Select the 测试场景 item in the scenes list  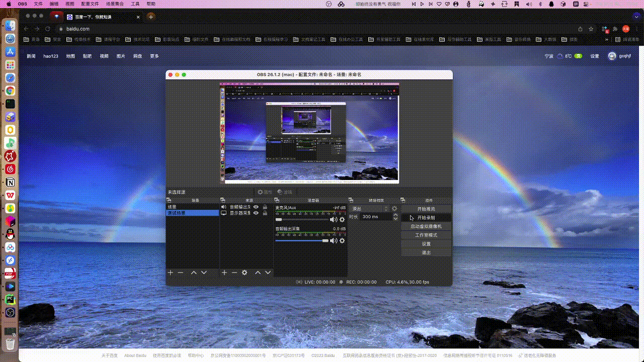click(193, 213)
